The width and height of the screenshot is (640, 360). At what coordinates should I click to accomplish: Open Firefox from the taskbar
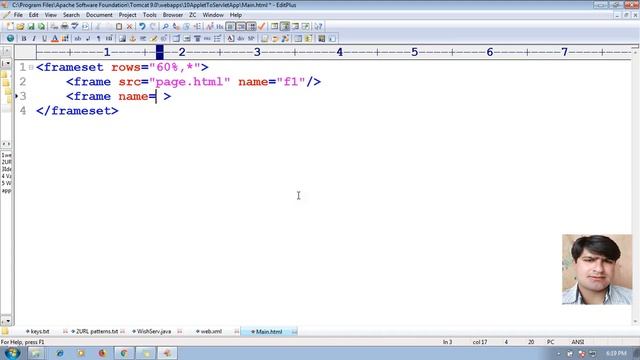point(102,353)
